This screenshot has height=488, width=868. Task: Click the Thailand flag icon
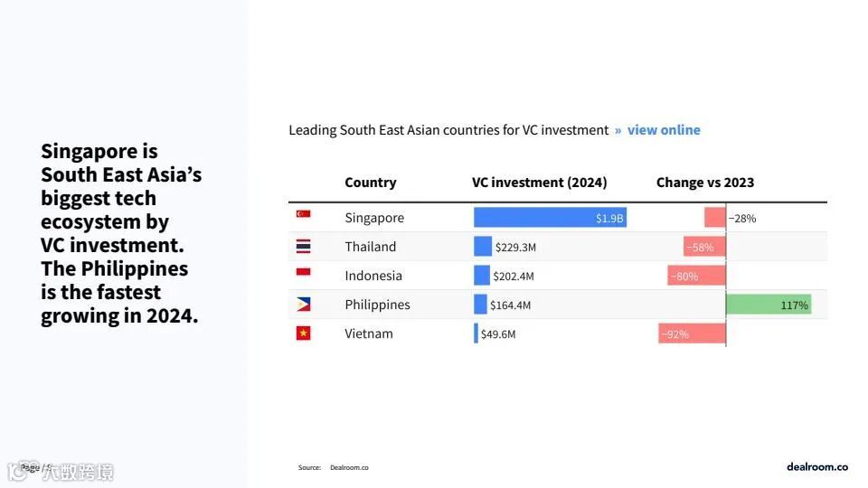[303, 247]
